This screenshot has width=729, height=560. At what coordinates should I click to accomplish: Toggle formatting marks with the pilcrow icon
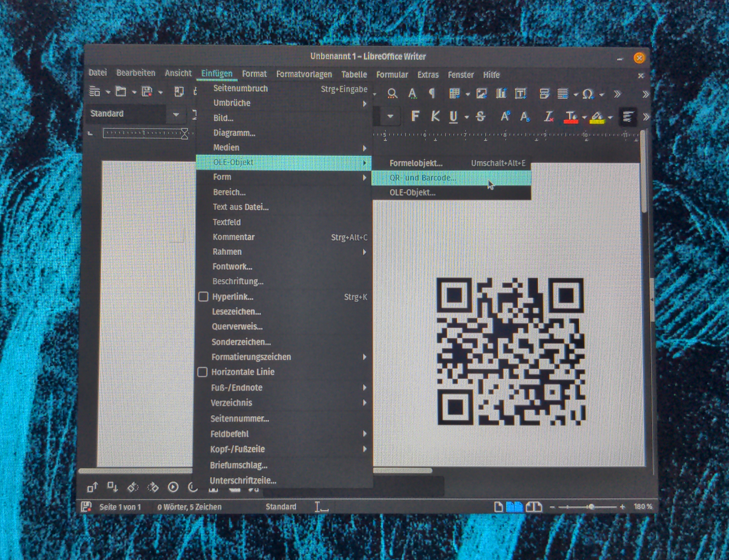click(432, 93)
